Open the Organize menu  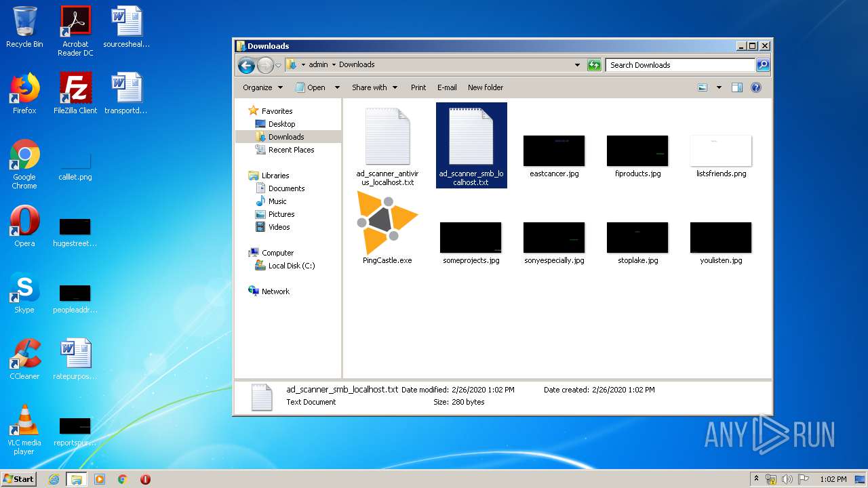tap(262, 87)
